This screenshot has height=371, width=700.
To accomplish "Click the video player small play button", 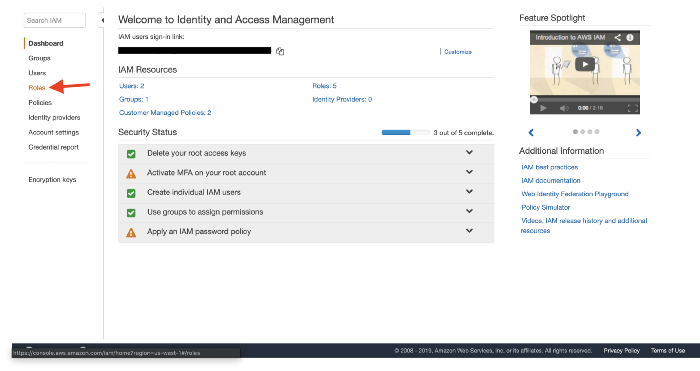I will (x=543, y=108).
